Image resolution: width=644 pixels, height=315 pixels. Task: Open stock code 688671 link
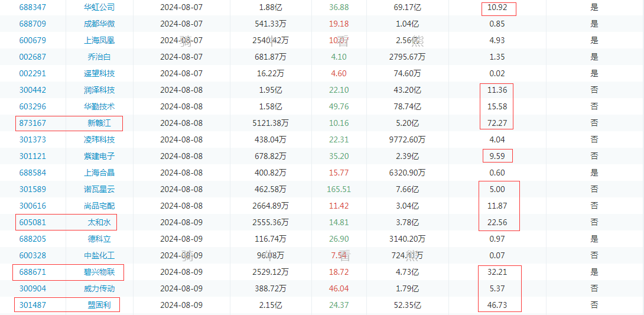click(x=32, y=272)
